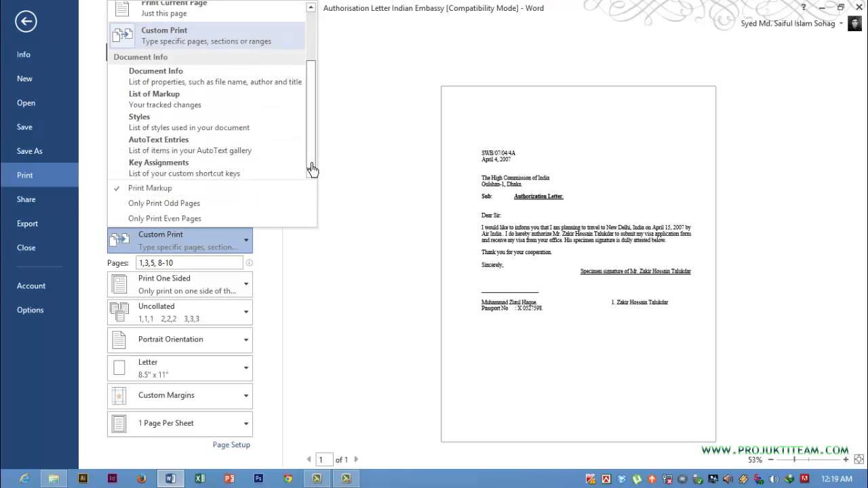Viewport: 868px width, 488px height.
Task: Open the Page Setup link
Action: (231, 445)
